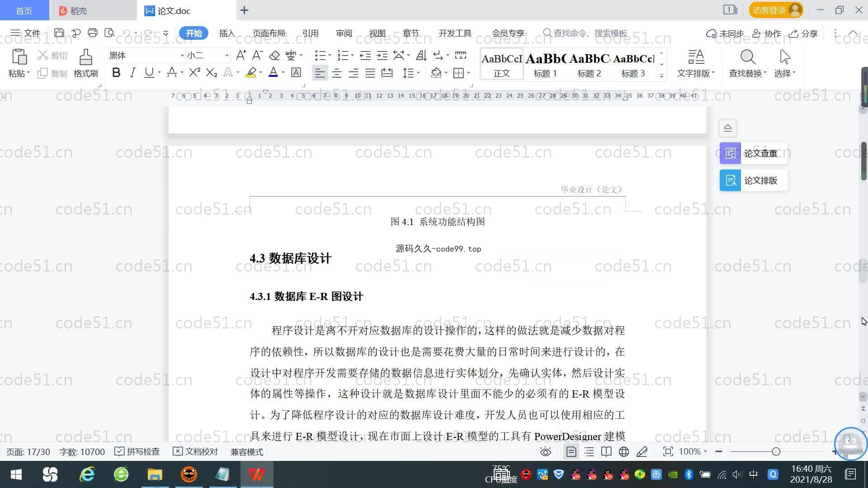Viewport: 868px width, 488px height.
Task: Apply superscript X² formatting
Action: pos(195,72)
